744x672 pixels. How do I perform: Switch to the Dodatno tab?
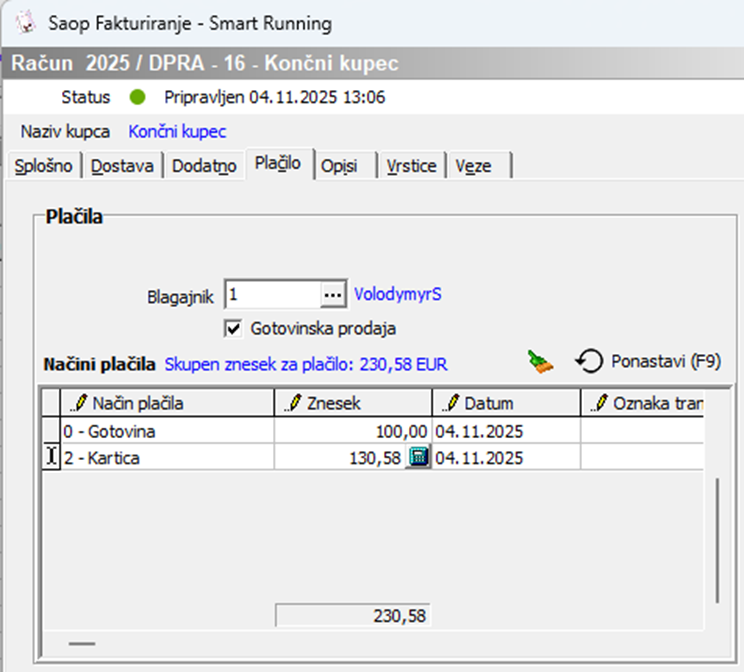[204, 166]
